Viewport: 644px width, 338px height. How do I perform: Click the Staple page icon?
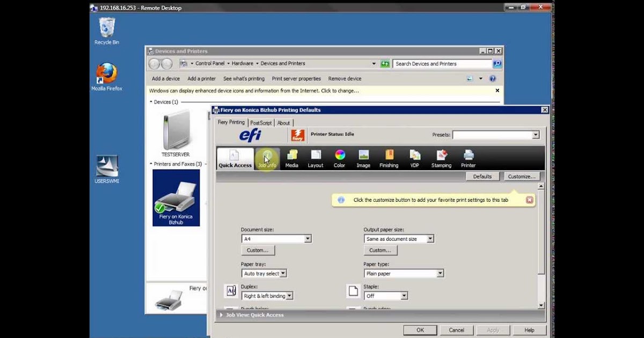353,291
